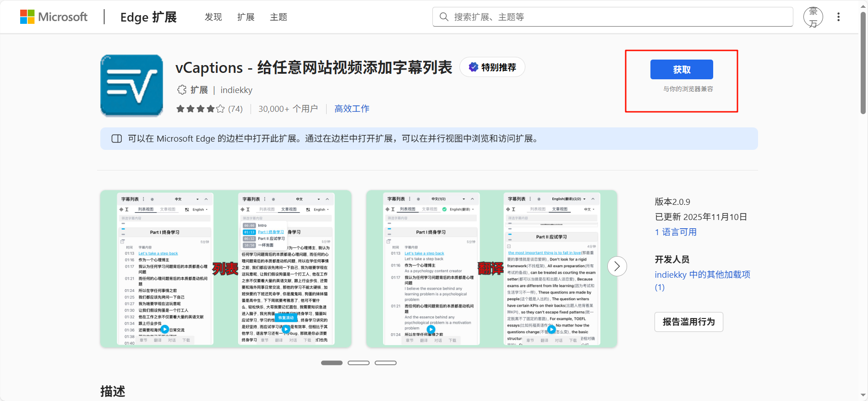Click the 报告滥用行为 button
The height and width of the screenshot is (401, 868).
(x=689, y=322)
